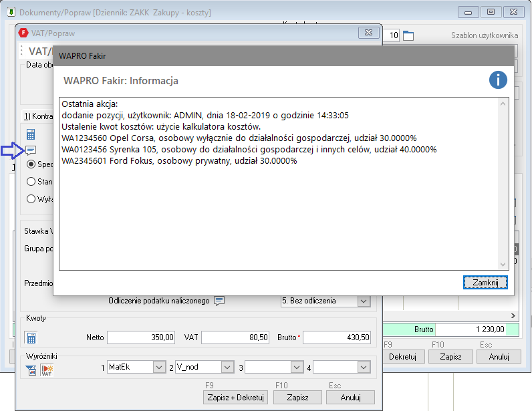The image size is (532, 411).
Task: Open the Wyróżniki selection icon with calculator
Action: point(31,370)
